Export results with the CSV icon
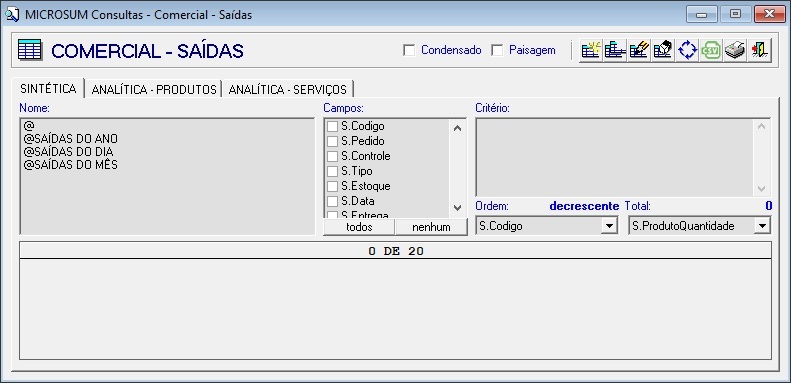The width and height of the screenshot is (791, 383). (711, 50)
